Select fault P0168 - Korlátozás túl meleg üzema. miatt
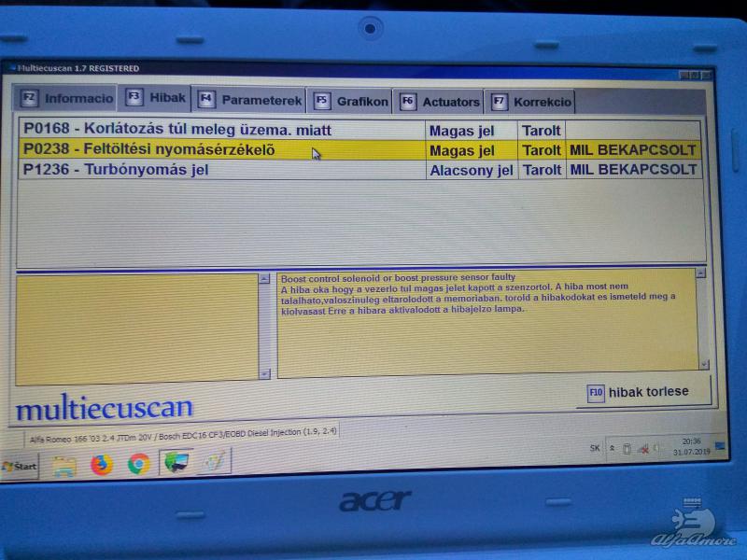 360,130
